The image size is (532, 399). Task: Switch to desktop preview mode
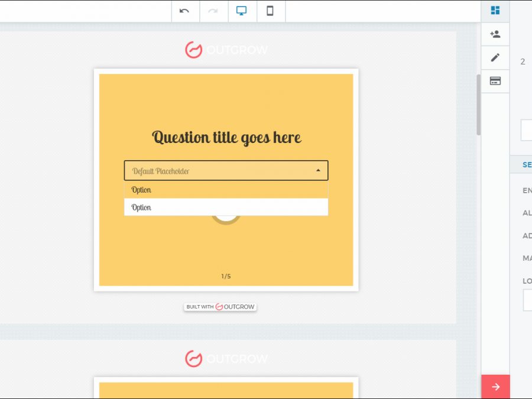click(242, 11)
